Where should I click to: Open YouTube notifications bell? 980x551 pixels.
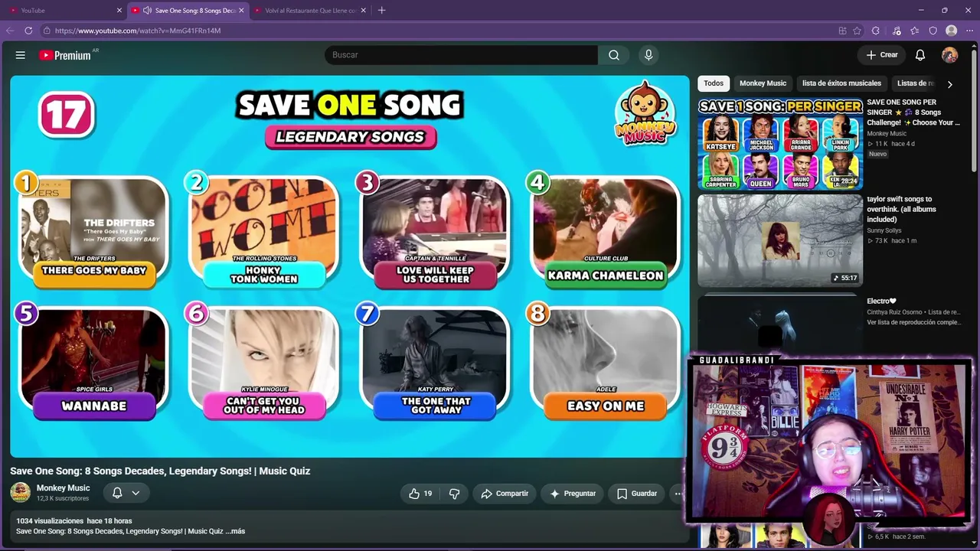pos(920,55)
